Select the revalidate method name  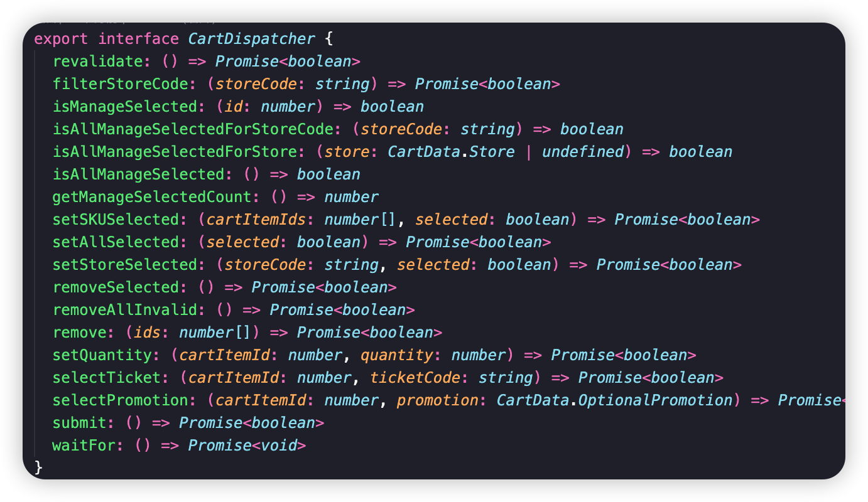click(97, 61)
